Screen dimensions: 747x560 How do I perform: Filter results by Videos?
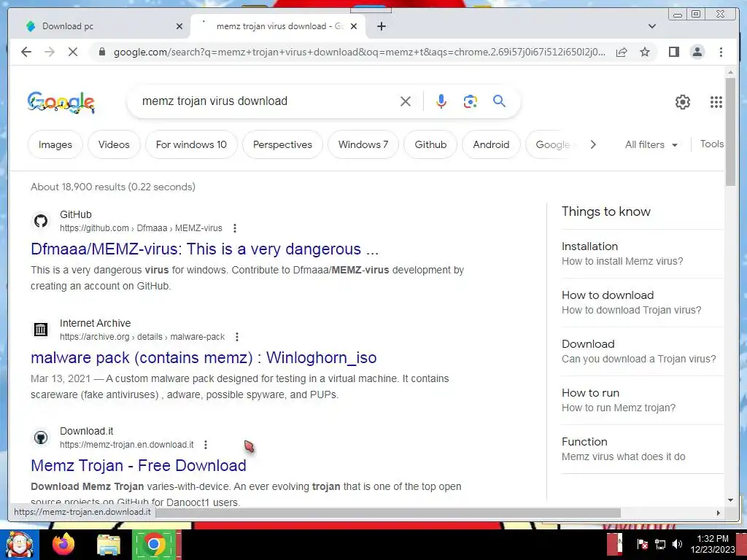click(114, 144)
